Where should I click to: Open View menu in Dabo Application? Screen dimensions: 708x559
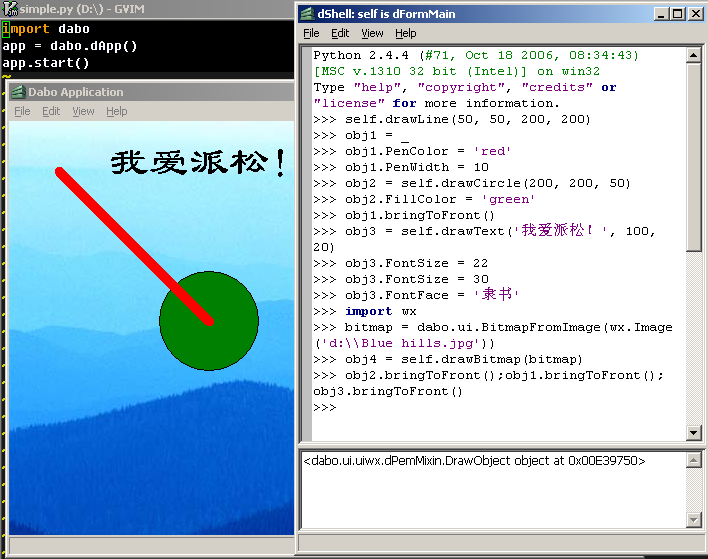coord(83,111)
